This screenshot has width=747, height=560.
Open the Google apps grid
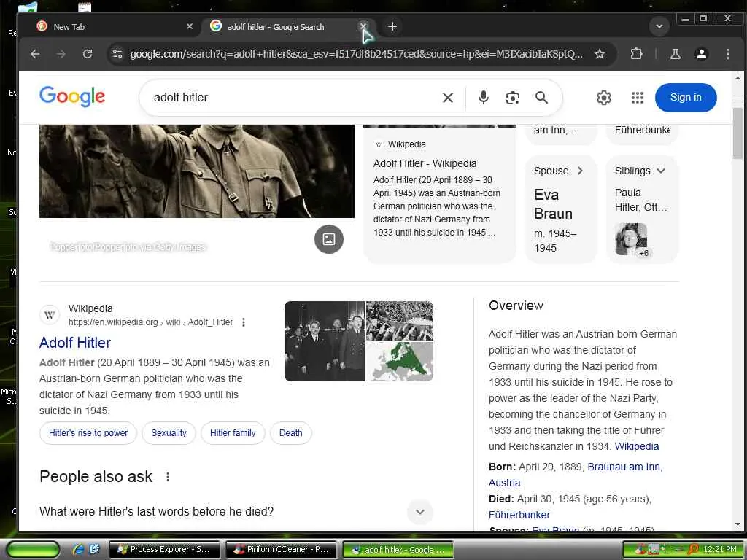click(x=638, y=98)
